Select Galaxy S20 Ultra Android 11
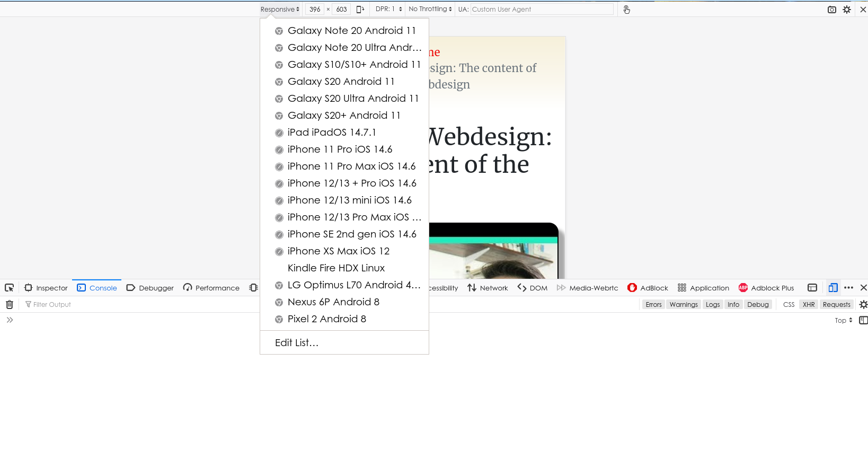The image size is (868, 450). [344, 99]
